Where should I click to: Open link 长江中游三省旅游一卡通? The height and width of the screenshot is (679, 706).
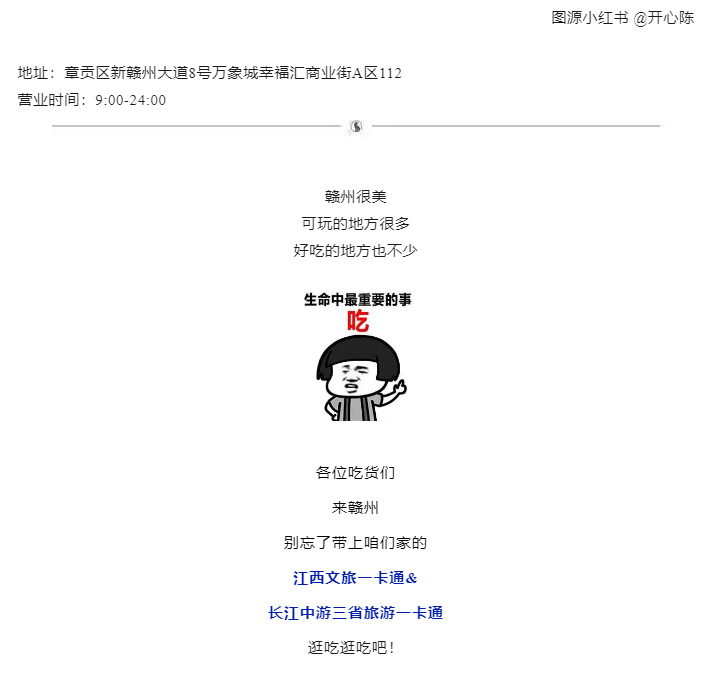coord(355,613)
